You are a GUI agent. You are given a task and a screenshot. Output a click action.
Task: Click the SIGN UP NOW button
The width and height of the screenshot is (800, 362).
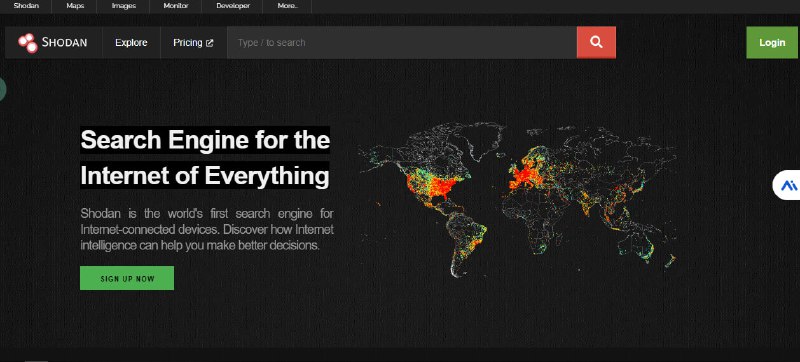point(127,278)
